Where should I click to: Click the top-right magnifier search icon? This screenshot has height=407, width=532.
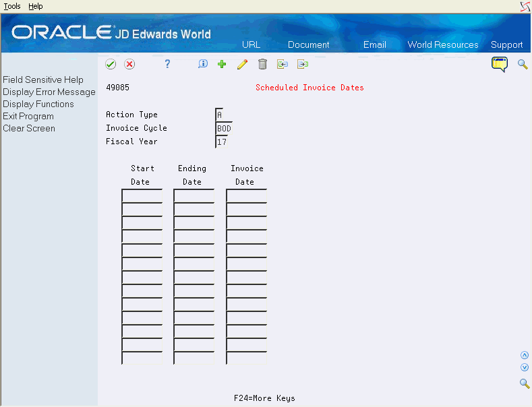(x=523, y=64)
